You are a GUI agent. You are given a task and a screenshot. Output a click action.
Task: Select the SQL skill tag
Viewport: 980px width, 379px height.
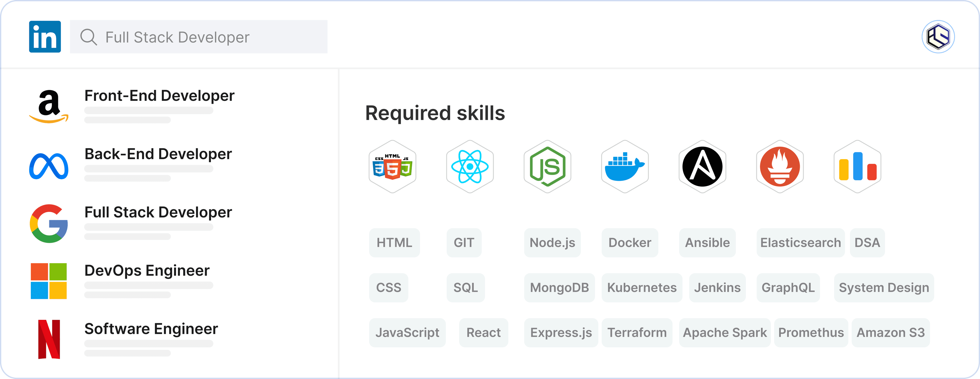click(466, 287)
